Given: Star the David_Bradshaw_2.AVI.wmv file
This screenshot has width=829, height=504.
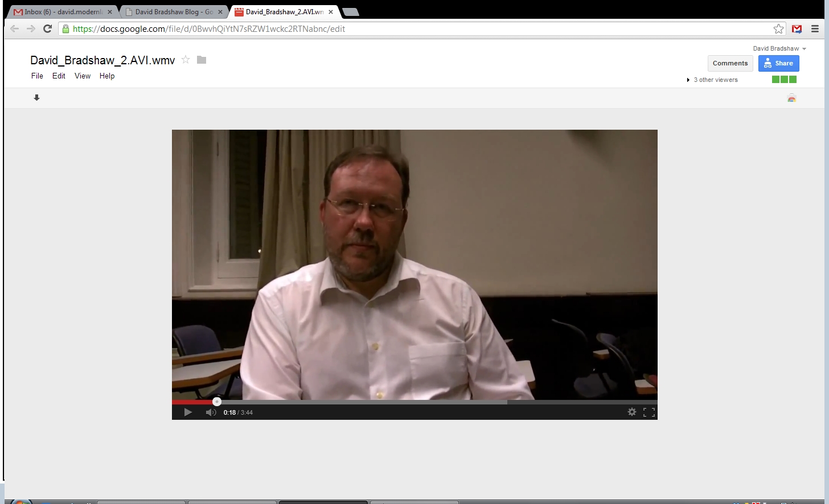Looking at the screenshot, I should click(186, 60).
